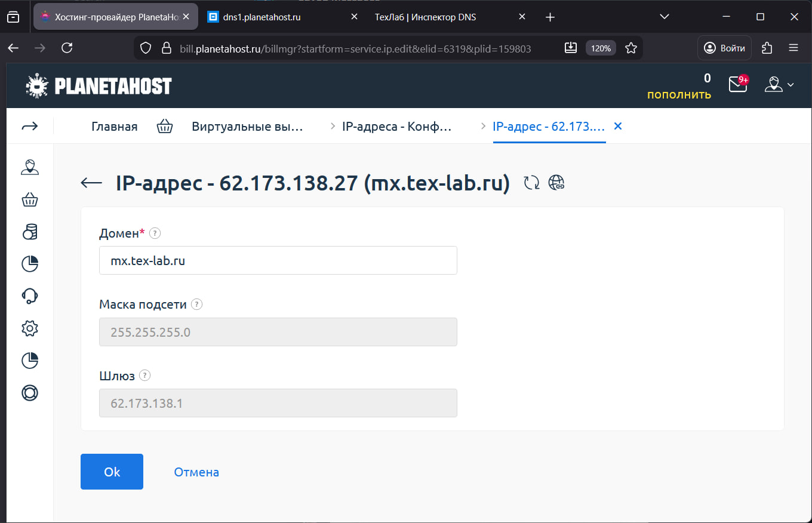Click the Домен input field
812x523 pixels.
278,261
